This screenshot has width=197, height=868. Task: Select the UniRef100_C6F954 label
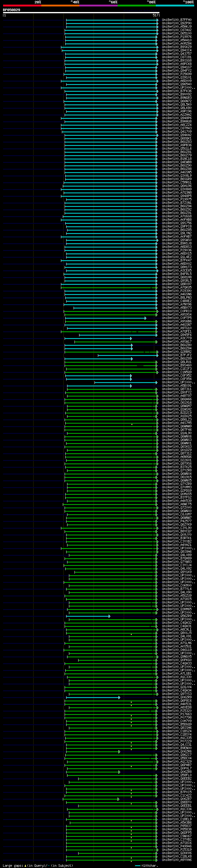click(x=176, y=379)
